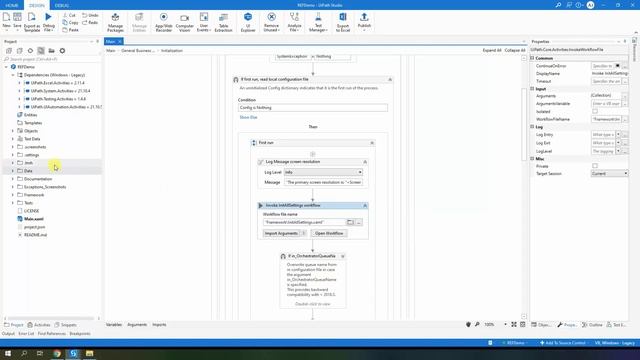Toggle the Isolated checkbox

coord(595,111)
